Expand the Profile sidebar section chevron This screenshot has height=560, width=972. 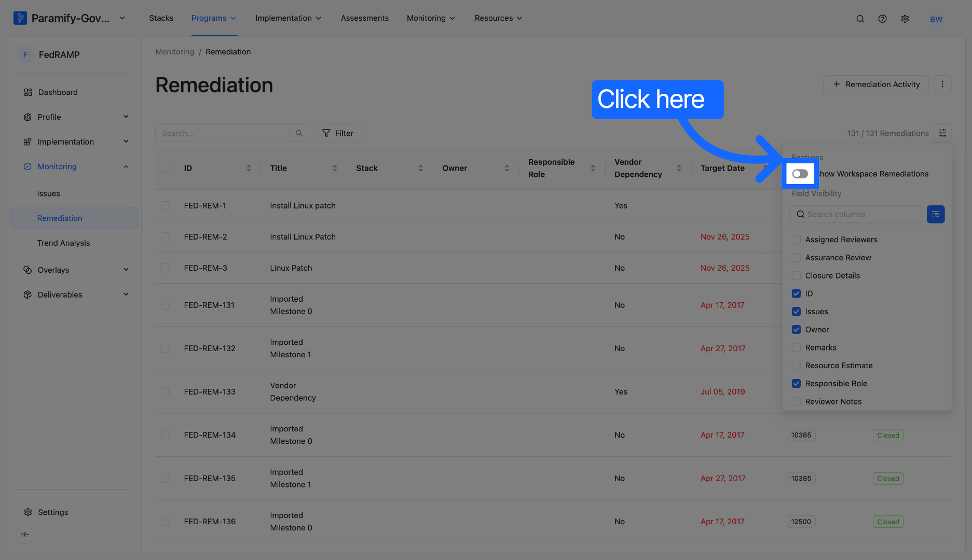[126, 117]
